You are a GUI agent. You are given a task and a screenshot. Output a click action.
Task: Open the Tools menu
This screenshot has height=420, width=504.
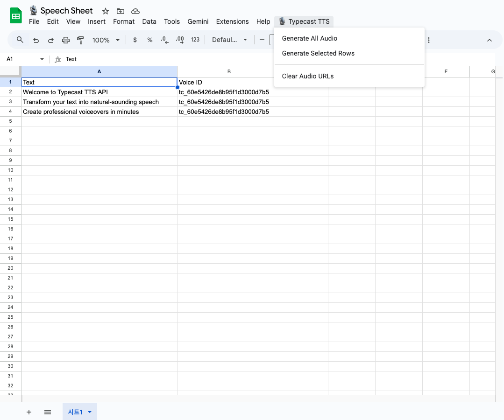(x=172, y=21)
